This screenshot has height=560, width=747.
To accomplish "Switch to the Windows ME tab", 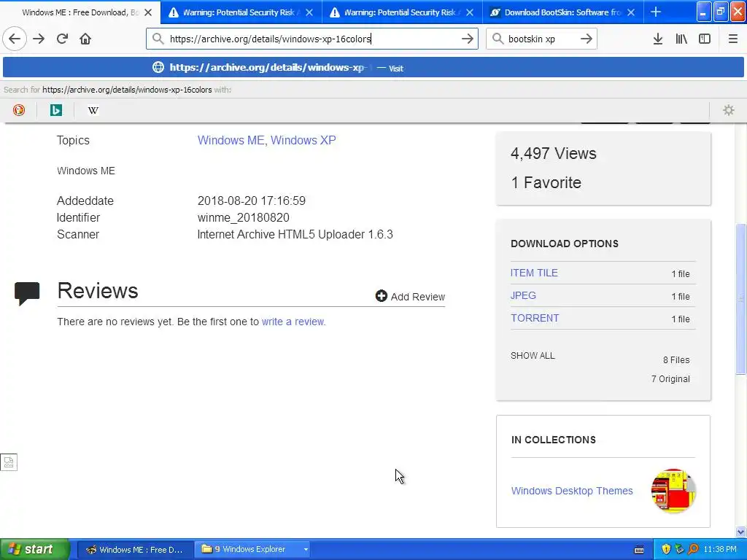I will click(x=80, y=12).
